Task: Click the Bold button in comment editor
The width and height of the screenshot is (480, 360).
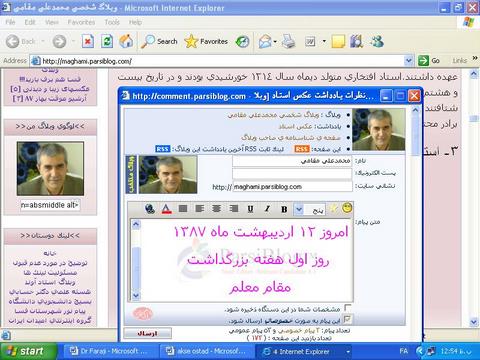Action: tap(284, 209)
